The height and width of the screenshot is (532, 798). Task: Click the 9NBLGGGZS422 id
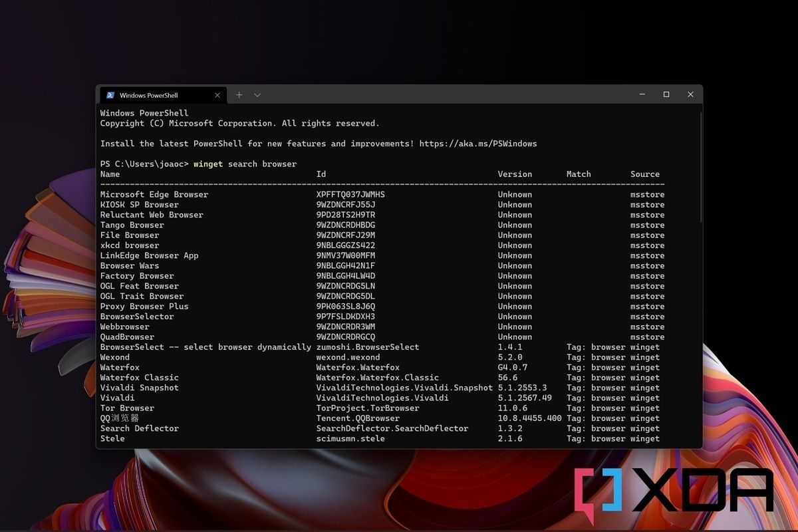pyautogui.click(x=346, y=245)
